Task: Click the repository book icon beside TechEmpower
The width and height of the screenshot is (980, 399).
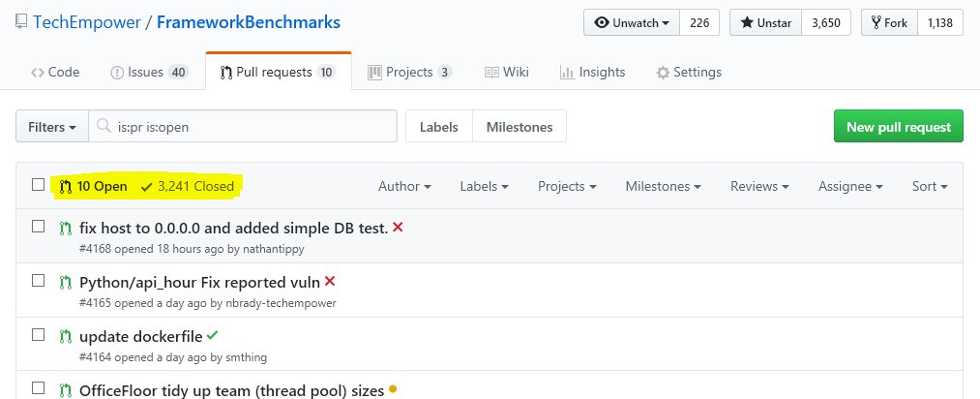Action: 21,22
